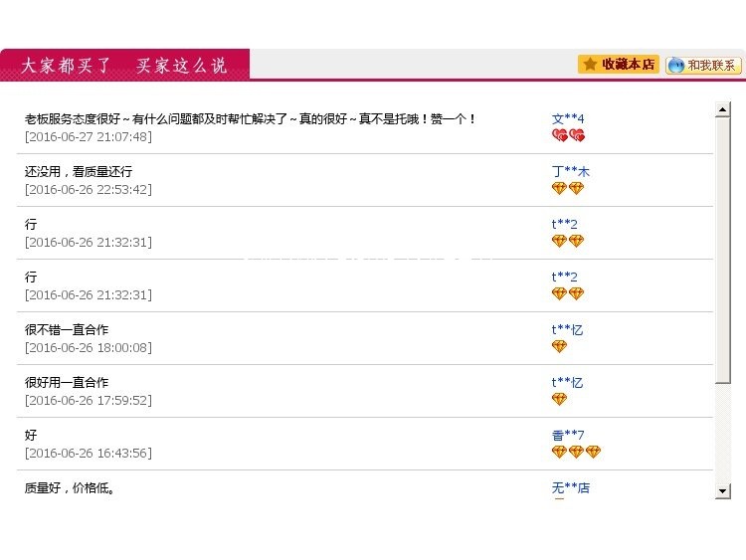Click the diamond icons under first t**2
Viewport: 746px width, 560px height.
(568, 241)
